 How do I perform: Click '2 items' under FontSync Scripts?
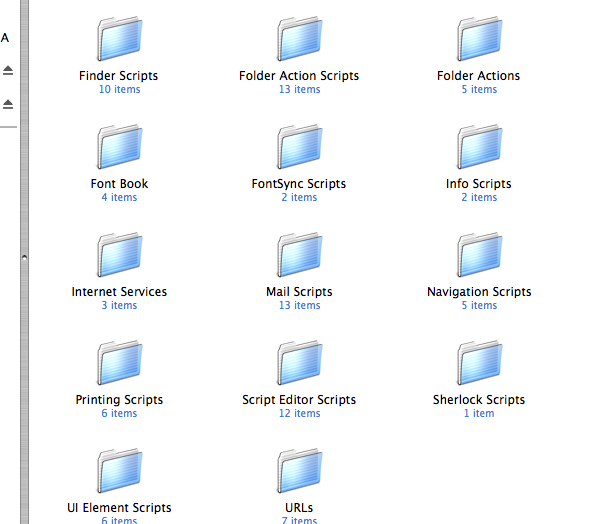pos(299,197)
